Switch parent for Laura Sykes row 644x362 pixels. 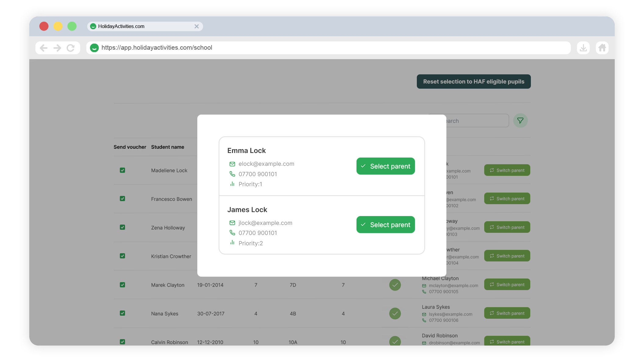point(507,313)
